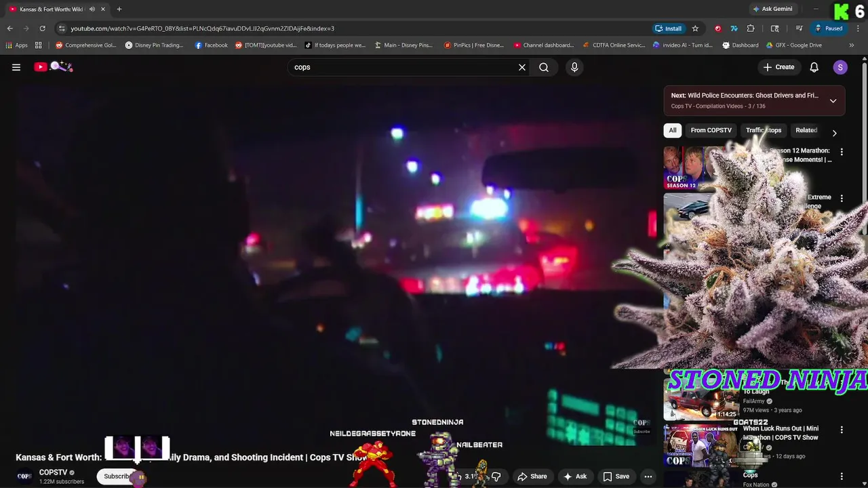Open the Facebook bookmark
This screenshot has width=868, height=488.
click(x=211, y=45)
